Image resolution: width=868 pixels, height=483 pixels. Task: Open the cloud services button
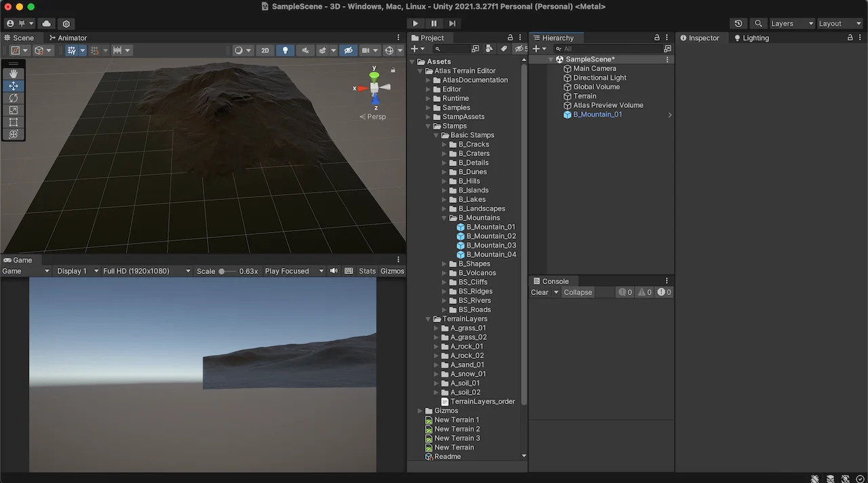point(46,24)
